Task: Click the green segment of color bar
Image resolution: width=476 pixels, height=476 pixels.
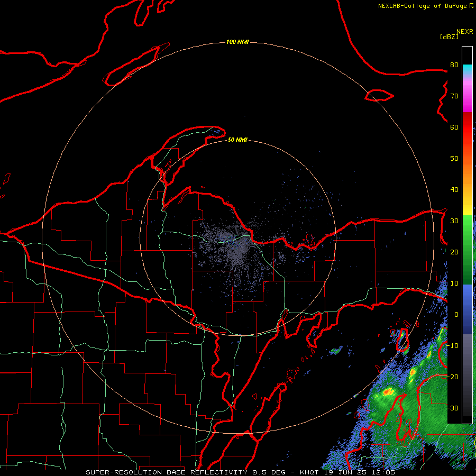Action: tap(467, 250)
